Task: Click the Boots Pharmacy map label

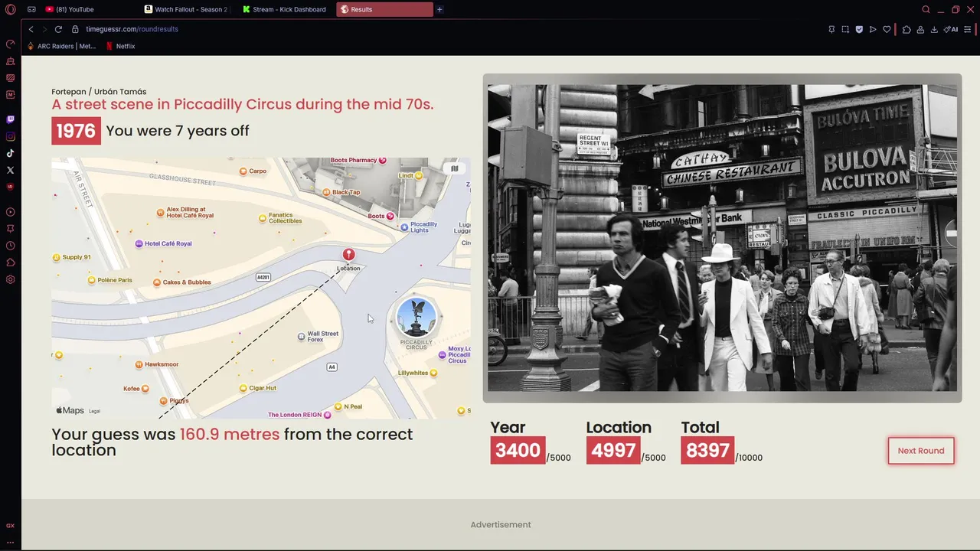Action: 358,160
